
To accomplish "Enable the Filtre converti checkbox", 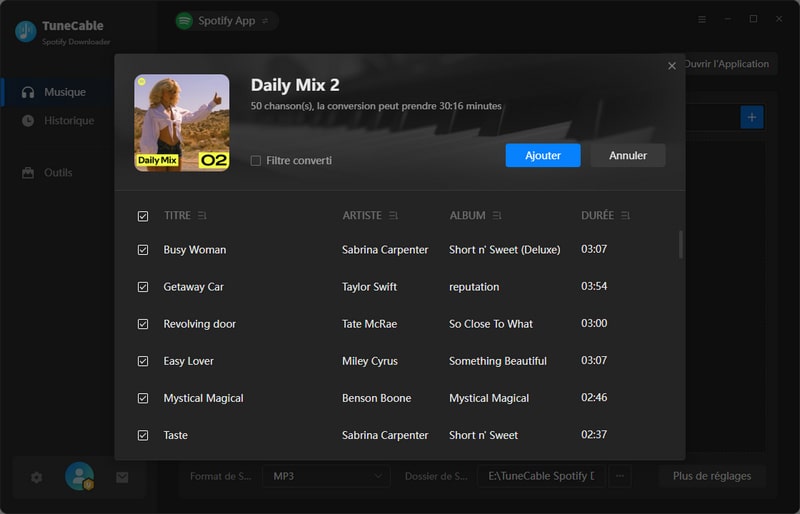I will pos(256,161).
